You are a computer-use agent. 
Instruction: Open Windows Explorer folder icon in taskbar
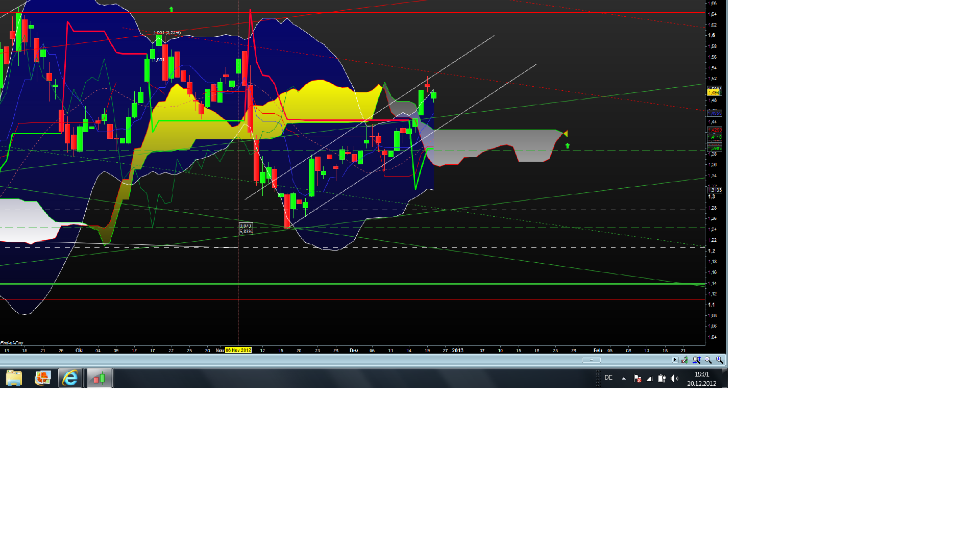(x=14, y=379)
